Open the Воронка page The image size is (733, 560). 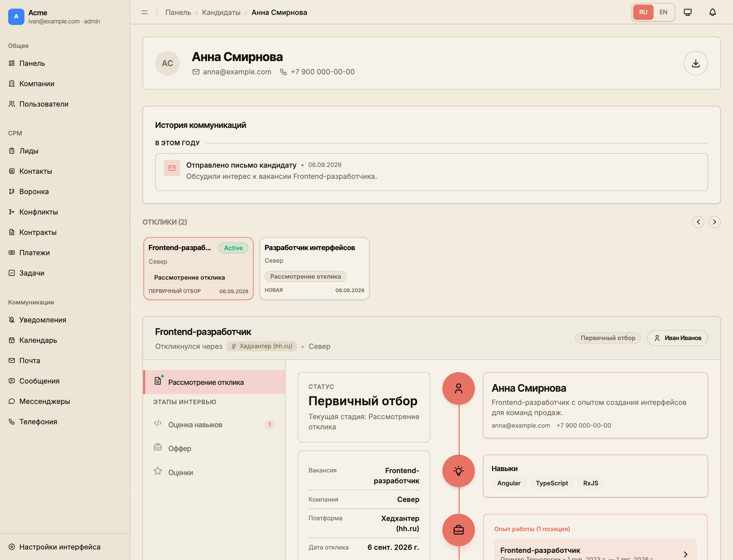[65, 192]
